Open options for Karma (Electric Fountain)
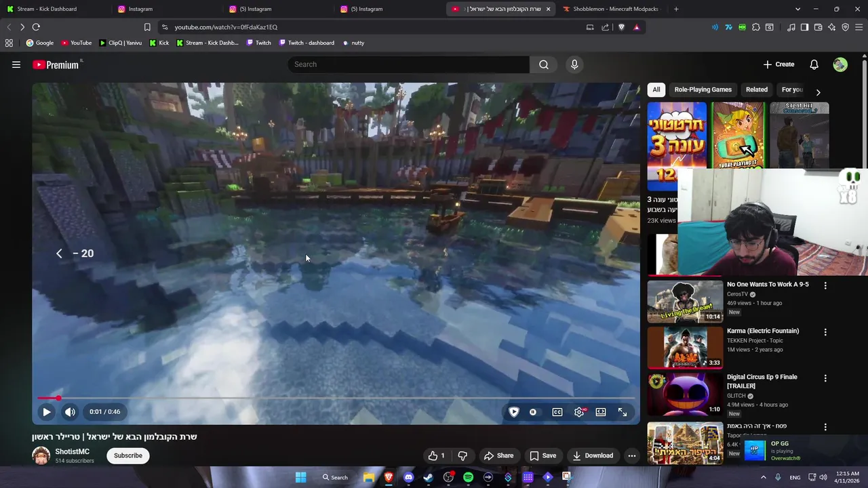This screenshot has width=868, height=488. click(x=825, y=332)
